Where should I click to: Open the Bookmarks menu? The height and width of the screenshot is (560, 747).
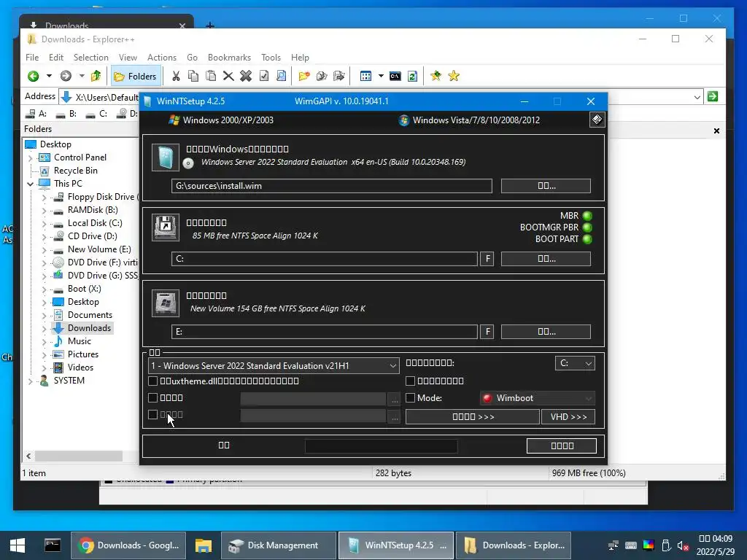[x=229, y=57]
